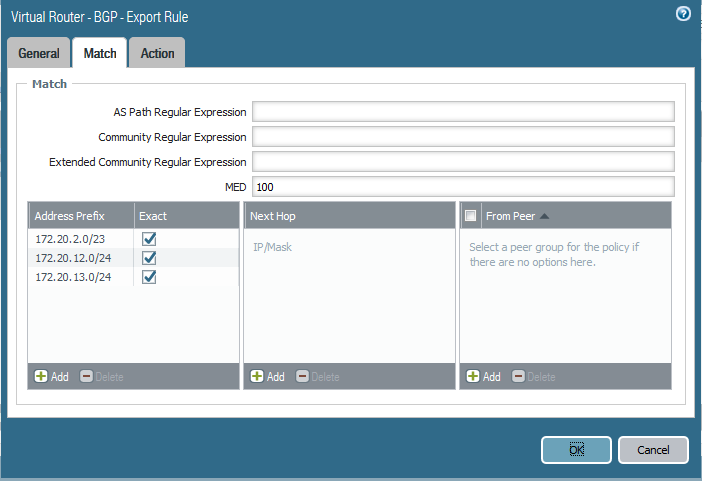Add a new next hop entry
The image size is (702, 481).
(268, 377)
